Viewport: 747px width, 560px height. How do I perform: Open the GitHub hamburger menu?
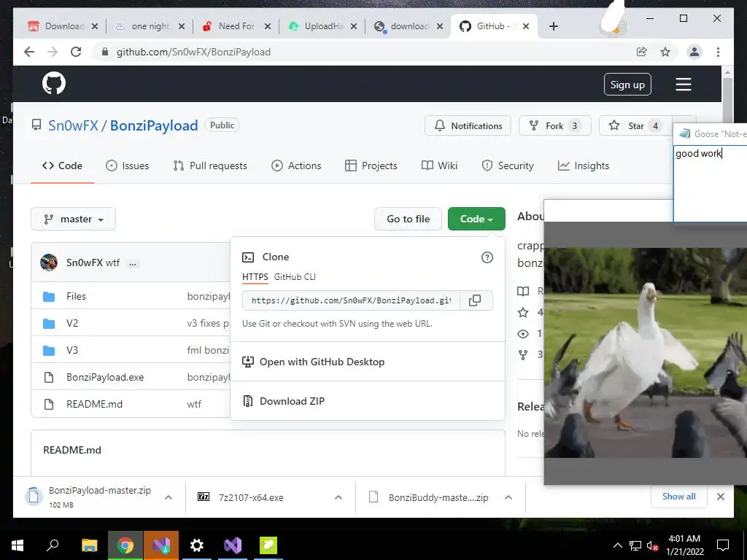pyautogui.click(x=683, y=85)
